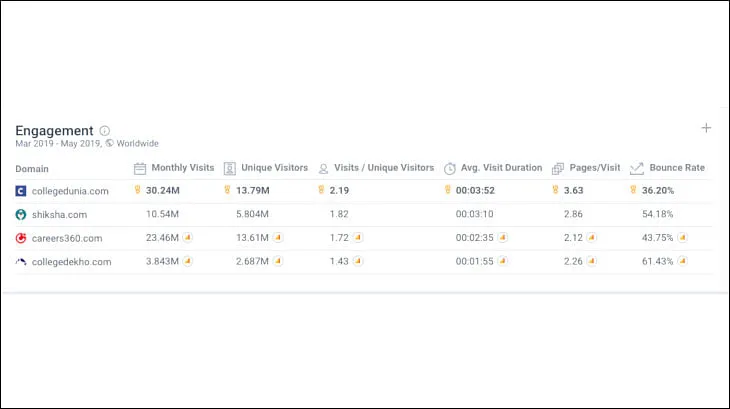Click the Pages/Visit column header
730x409 pixels.
[595, 168]
